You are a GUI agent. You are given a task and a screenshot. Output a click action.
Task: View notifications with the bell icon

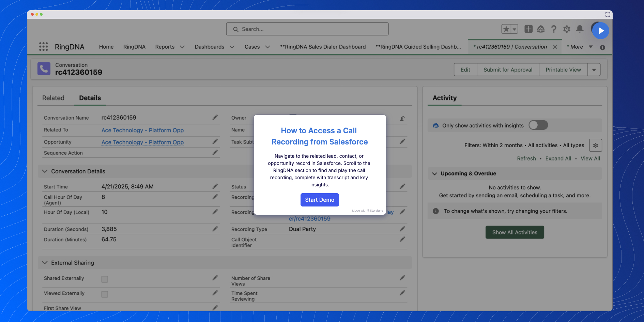(580, 29)
